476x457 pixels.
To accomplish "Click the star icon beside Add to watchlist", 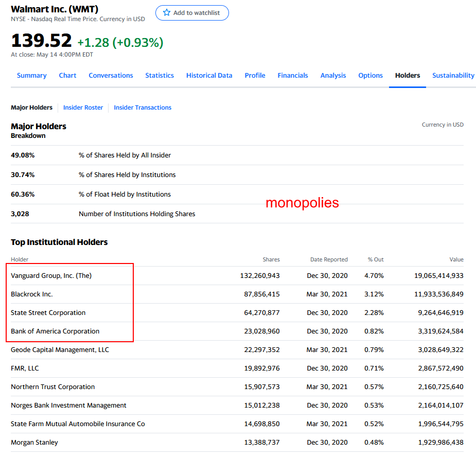I will (167, 12).
